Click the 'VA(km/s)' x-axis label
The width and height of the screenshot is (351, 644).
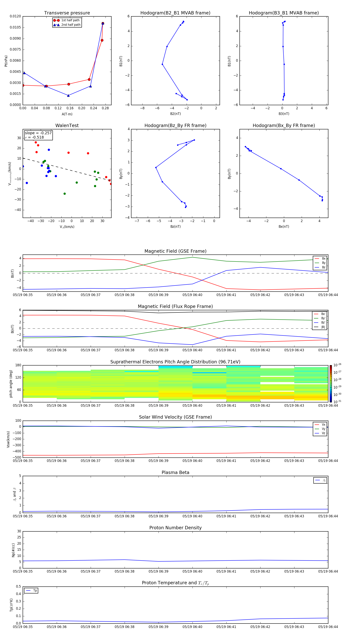pos(67,227)
